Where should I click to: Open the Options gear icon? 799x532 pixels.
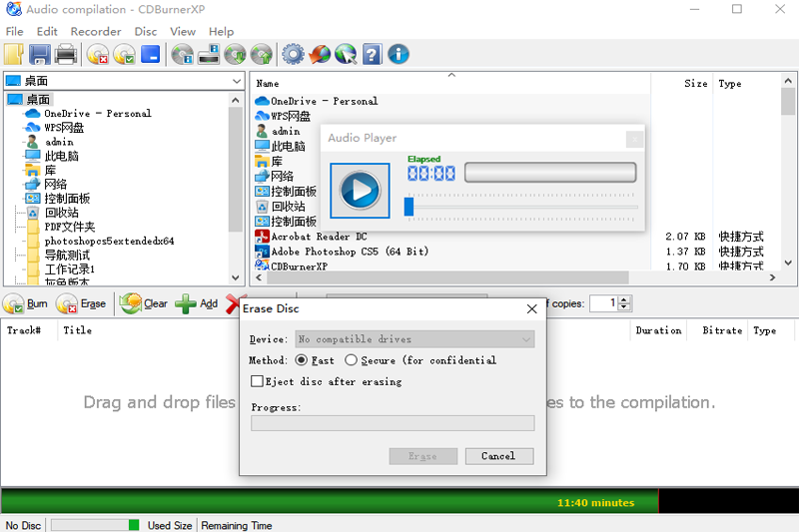(293, 55)
